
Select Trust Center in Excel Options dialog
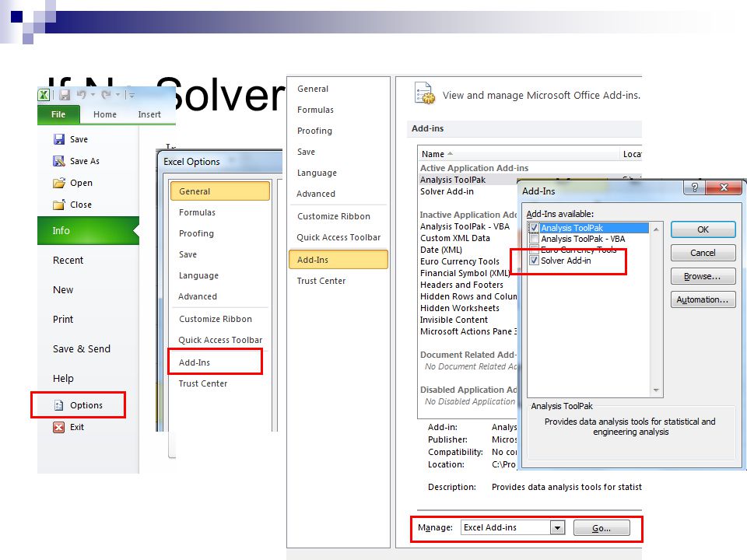click(x=203, y=383)
